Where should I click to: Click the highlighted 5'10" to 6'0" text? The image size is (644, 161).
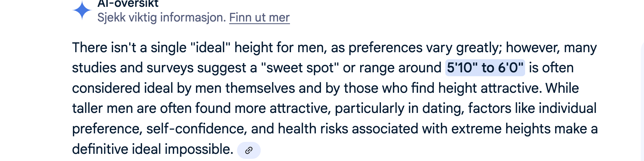pos(485,68)
